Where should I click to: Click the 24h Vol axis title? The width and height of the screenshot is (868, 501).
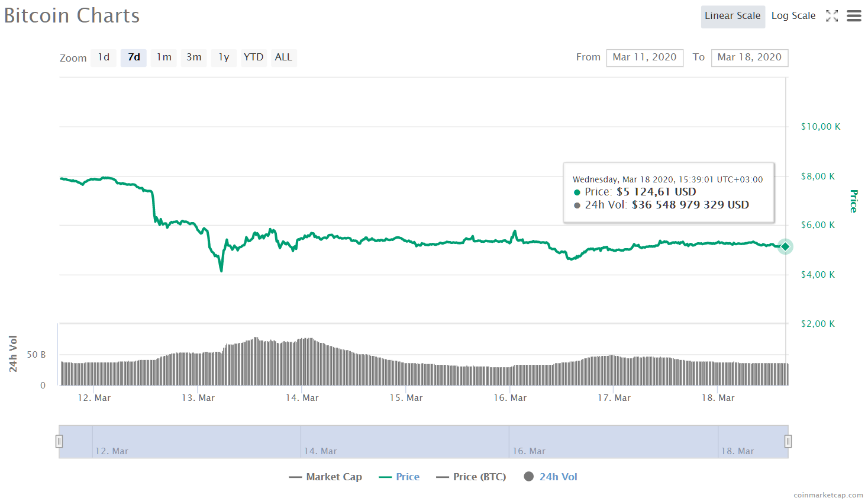pos(13,354)
